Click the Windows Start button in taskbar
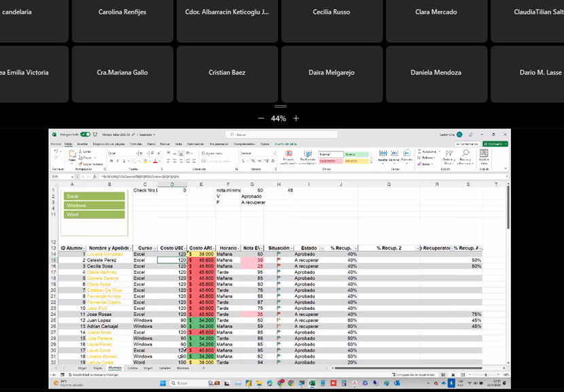The image size is (564, 392). point(162,383)
